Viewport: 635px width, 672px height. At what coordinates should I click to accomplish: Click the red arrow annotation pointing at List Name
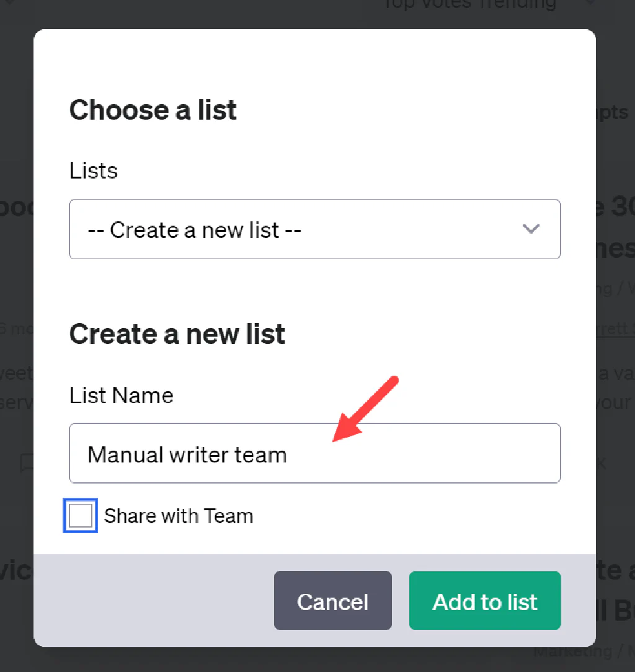365,409
